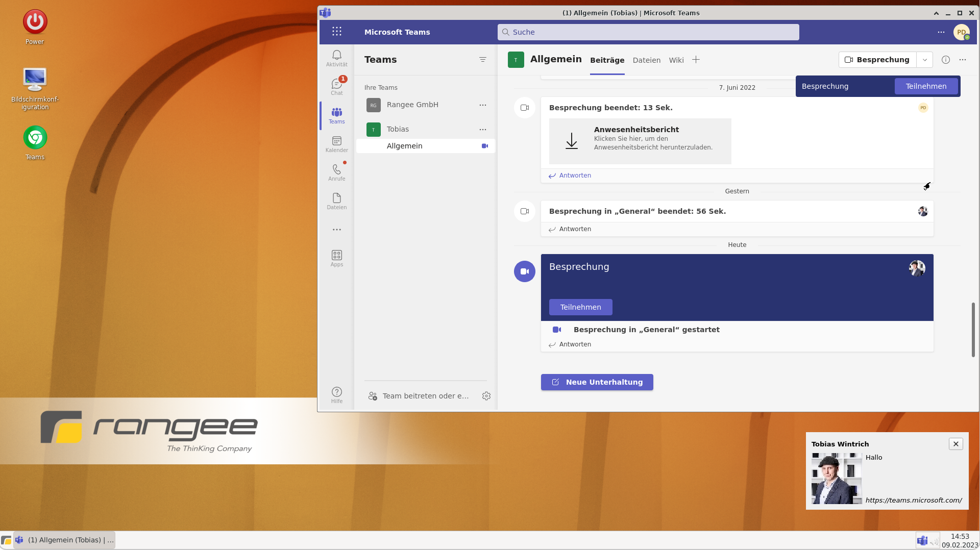
Task: Expand the Besprechung dropdown arrow
Action: point(924,60)
